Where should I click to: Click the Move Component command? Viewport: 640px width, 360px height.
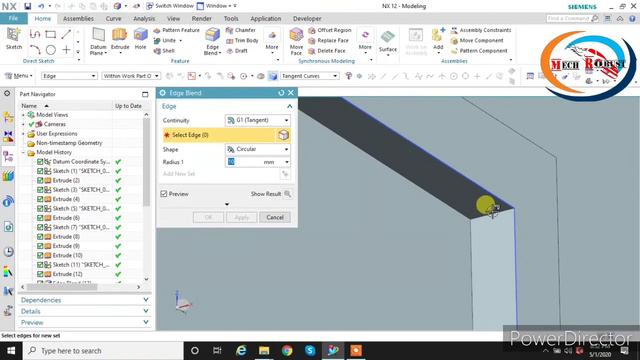tap(477, 40)
